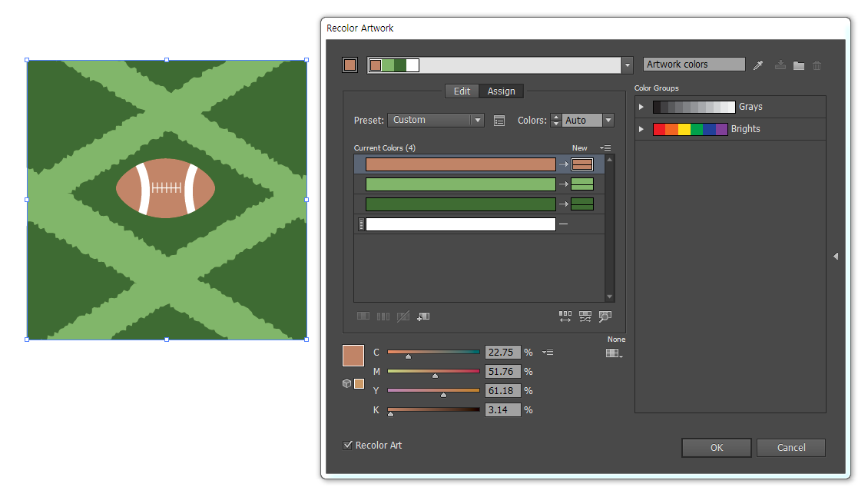Click the new color group folder icon
The height and width of the screenshot is (497, 868).
799,65
